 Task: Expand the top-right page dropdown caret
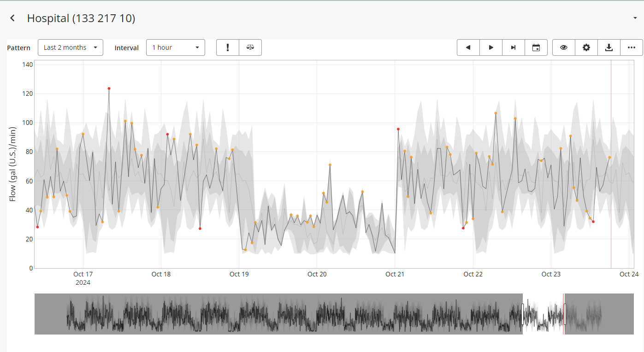[635, 18]
